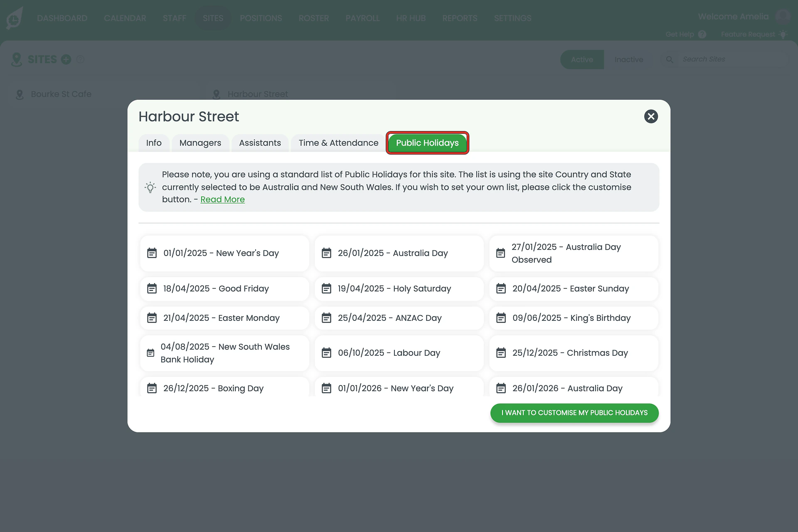This screenshot has width=798, height=532.
Task: Click the Feature Request lightbulb icon
Action: click(x=783, y=34)
